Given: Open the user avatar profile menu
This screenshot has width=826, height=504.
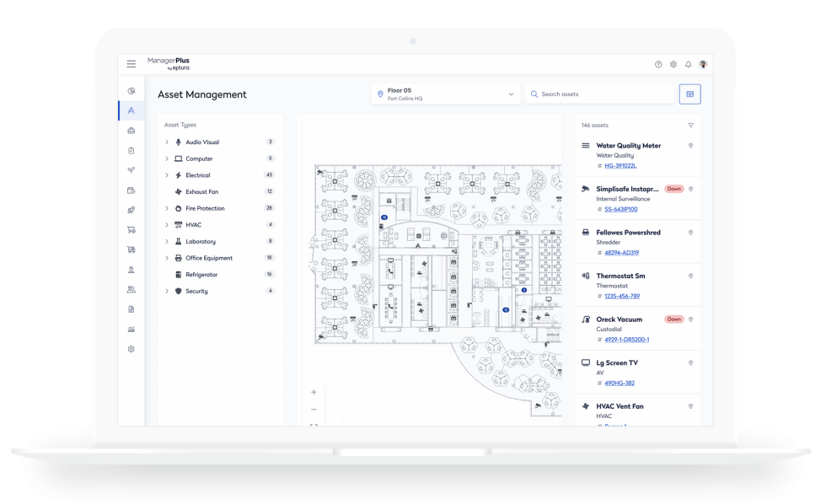Looking at the screenshot, I should click(x=705, y=63).
